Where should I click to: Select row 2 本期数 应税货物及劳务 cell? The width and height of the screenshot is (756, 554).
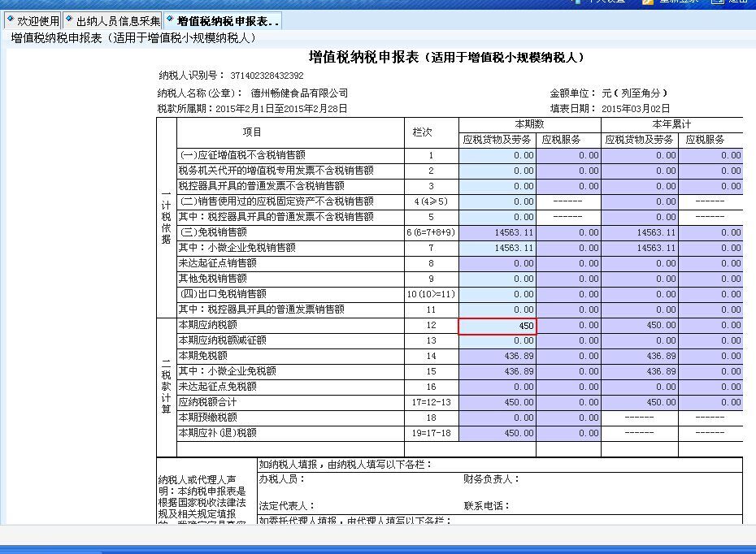(497, 171)
